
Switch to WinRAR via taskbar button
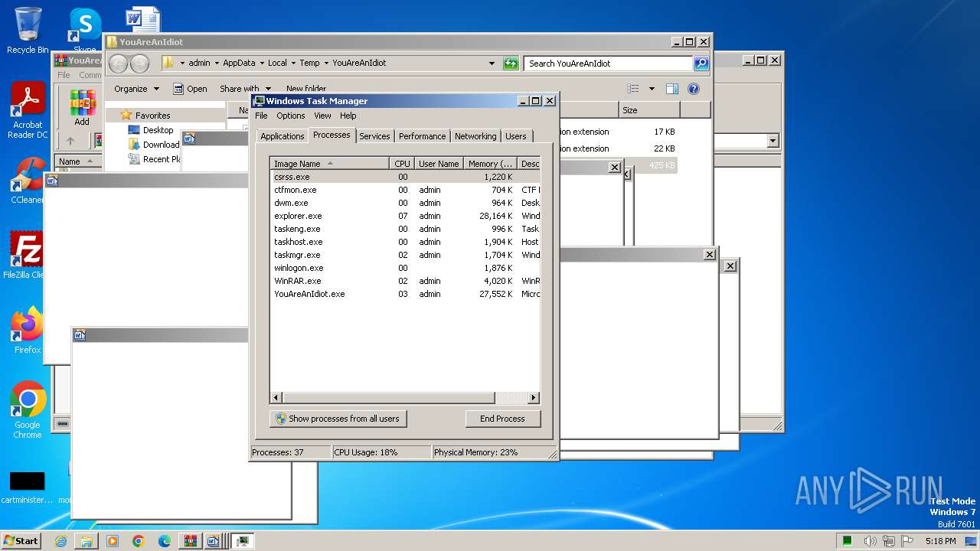[x=191, y=541]
